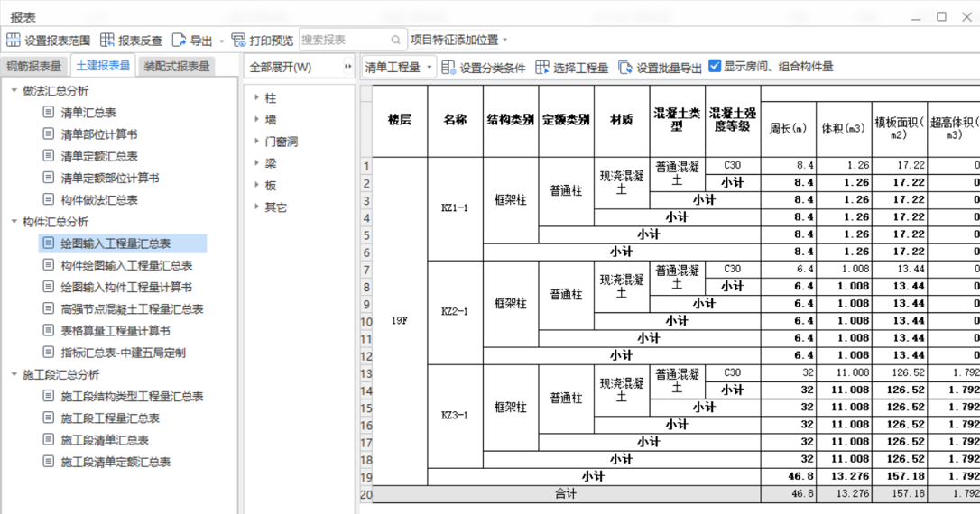Toggle 显示房间、组合构件量 checkbox
Screen dimensions: 980x514
pos(715,66)
